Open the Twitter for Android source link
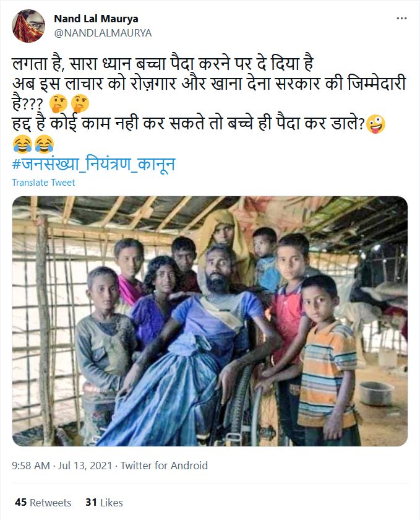420x520 pixels. 164,466
